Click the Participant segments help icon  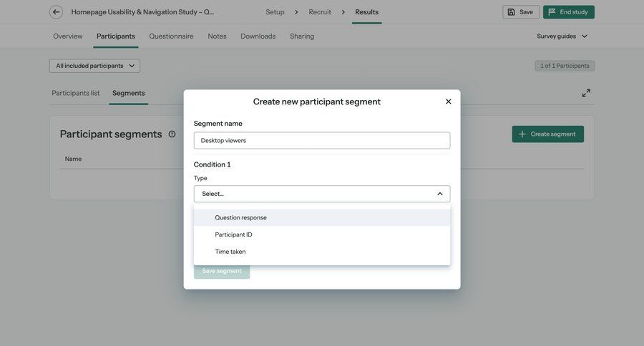pyautogui.click(x=172, y=134)
